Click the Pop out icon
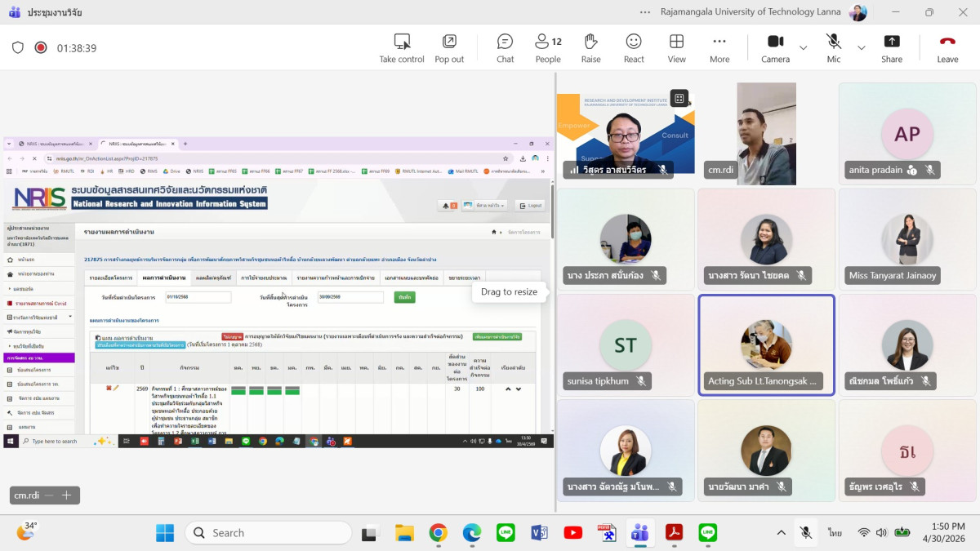Viewport: 980px width, 551px height. pos(449,47)
